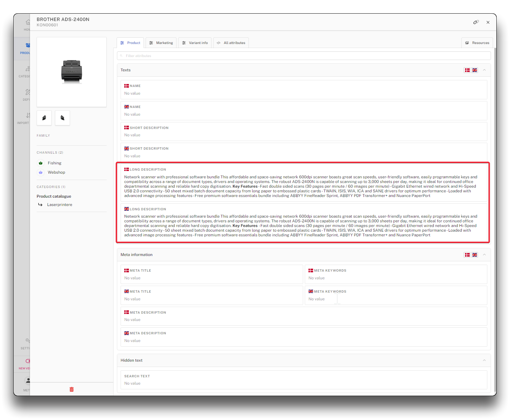The image size is (510, 420).
Task: Collapse the Meta information section
Action: [x=484, y=255]
